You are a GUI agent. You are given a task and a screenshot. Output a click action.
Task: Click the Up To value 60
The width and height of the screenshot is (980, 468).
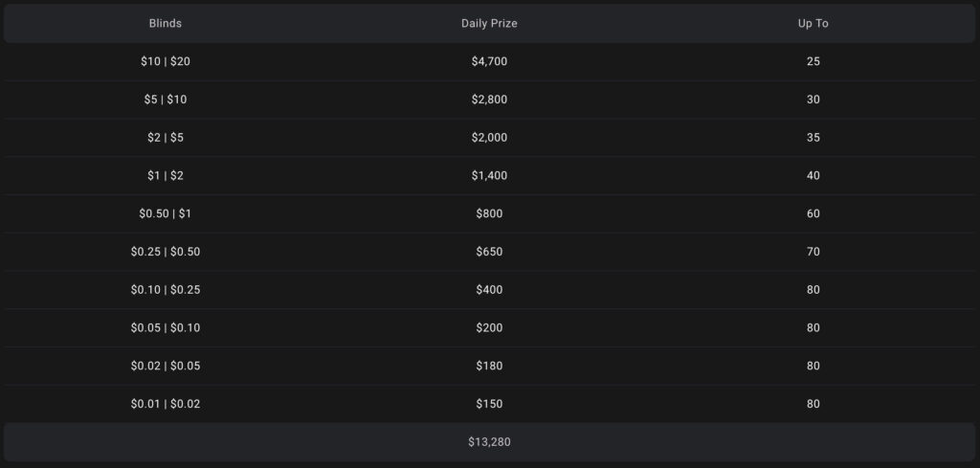point(813,213)
